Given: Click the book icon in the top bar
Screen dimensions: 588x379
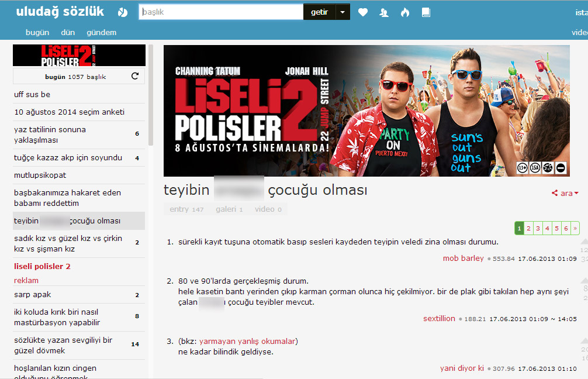Looking at the screenshot, I should tap(426, 12).
